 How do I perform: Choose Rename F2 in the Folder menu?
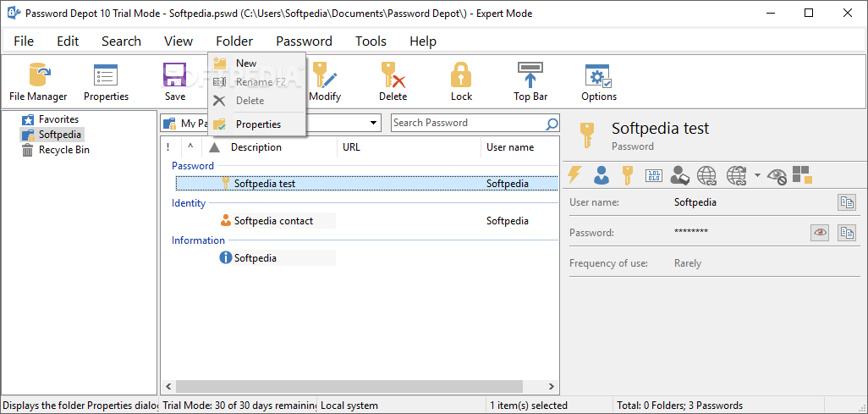tap(257, 82)
